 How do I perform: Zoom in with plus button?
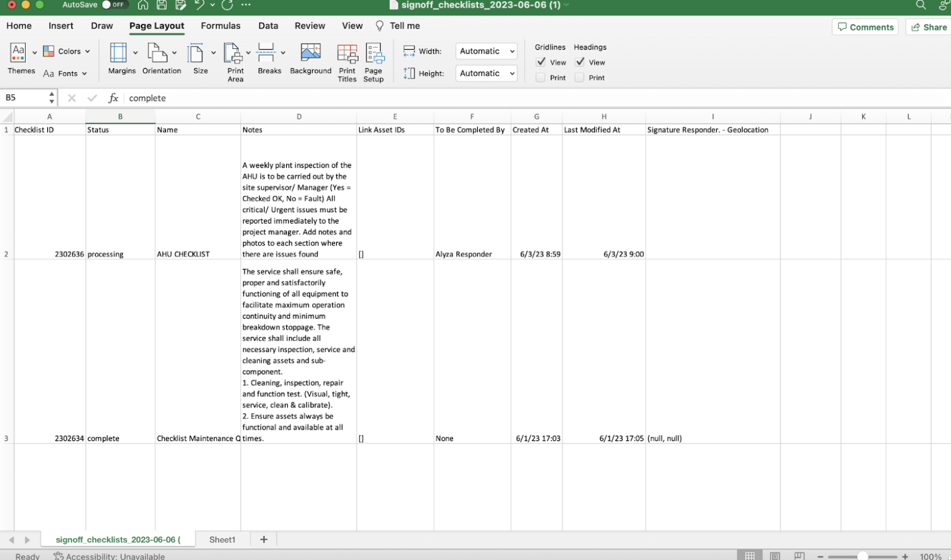[905, 556]
